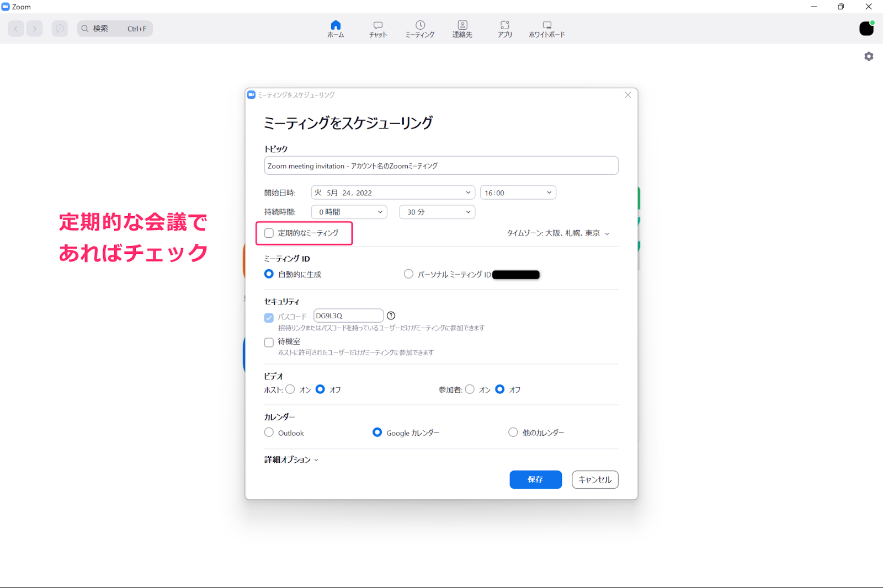Viewport: 883px width, 588px height.
Task: Close the Zoom application window
Action: 869,7
